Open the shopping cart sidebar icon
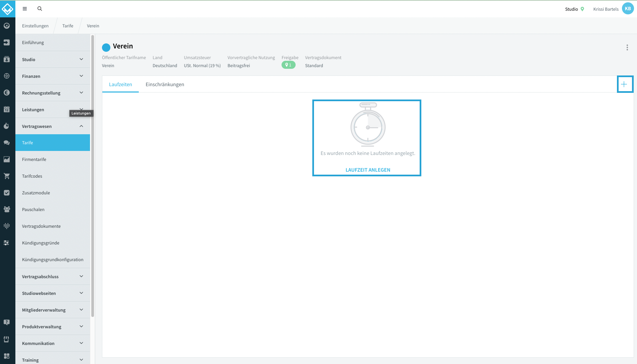The image size is (637, 364). (x=7, y=176)
